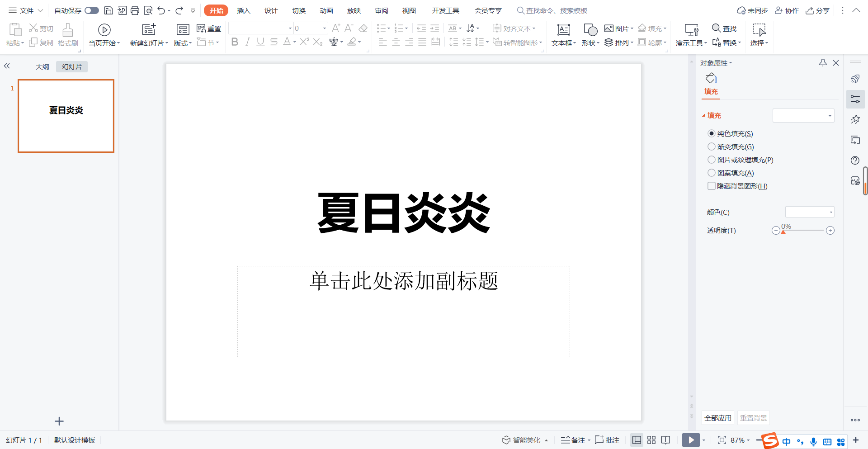Viewport: 868px width, 449px height.
Task: Switch to the Animation (动画) tab
Action: tap(326, 10)
